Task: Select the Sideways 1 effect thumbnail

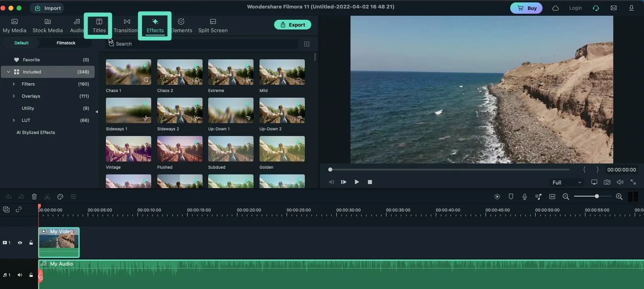Action: click(129, 110)
